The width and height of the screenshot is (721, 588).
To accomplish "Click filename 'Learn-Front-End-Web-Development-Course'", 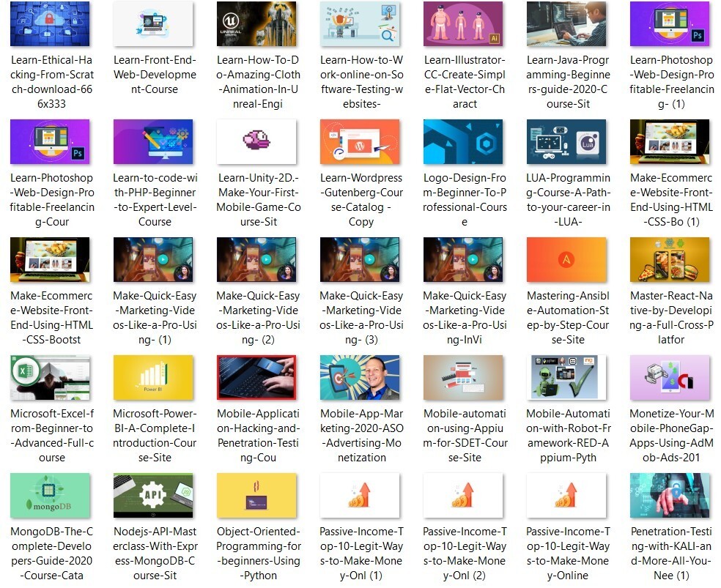I will tap(155, 75).
